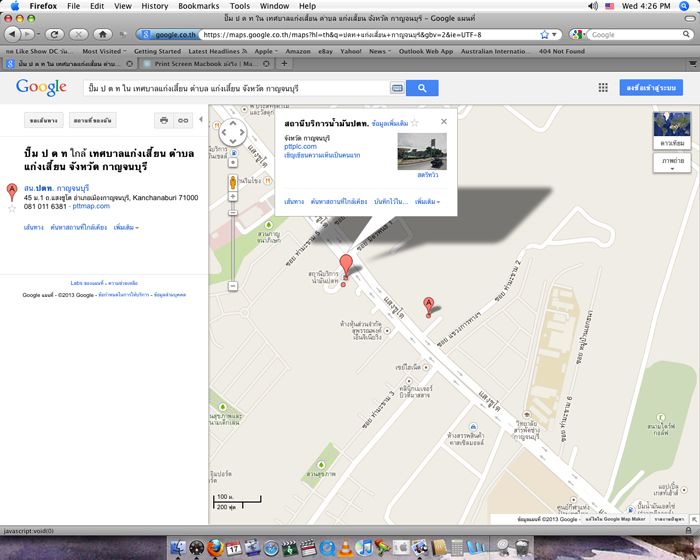Image resolution: width=700 pixels, height=560 pixels.
Task: Click the map pan navigation wheel
Action: click(x=233, y=133)
